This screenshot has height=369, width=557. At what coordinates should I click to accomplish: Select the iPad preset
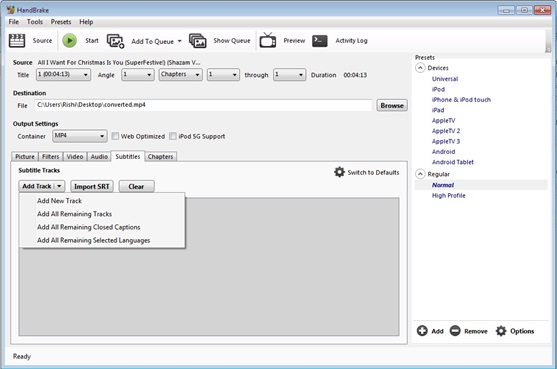(438, 110)
